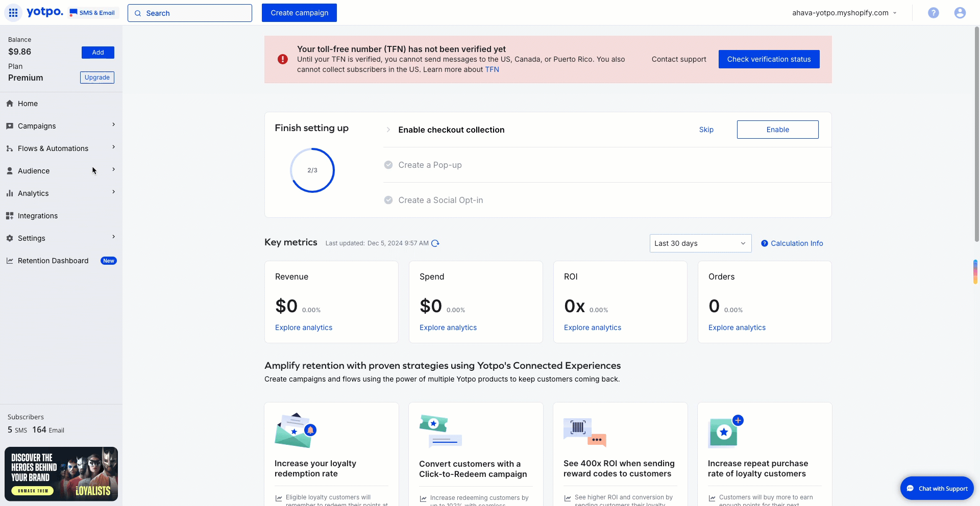Click the Contact support link
Screen dimensions: 980x506
coord(679,59)
